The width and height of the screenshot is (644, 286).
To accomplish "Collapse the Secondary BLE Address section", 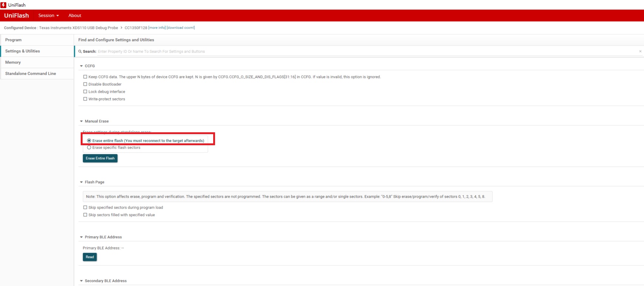I will coord(81,281).
